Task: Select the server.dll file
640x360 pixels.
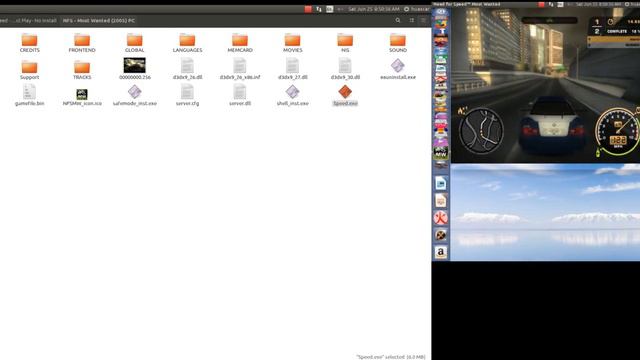Action: point(240,95)
